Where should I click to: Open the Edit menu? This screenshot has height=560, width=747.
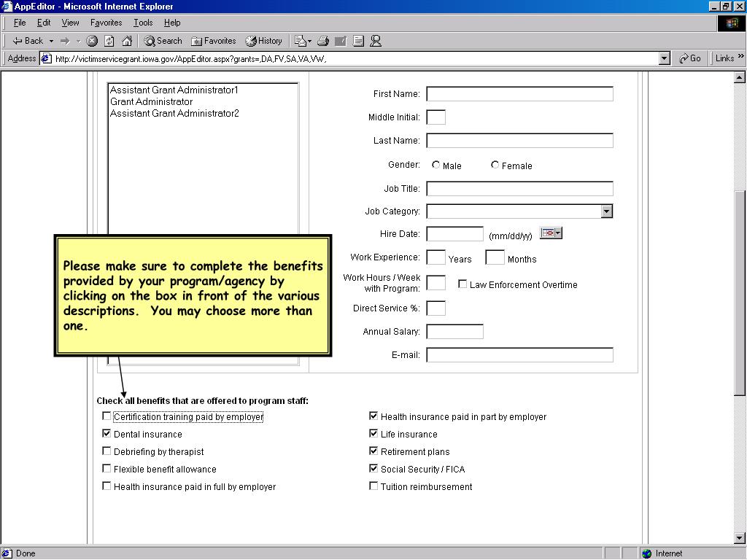point(44,23)
